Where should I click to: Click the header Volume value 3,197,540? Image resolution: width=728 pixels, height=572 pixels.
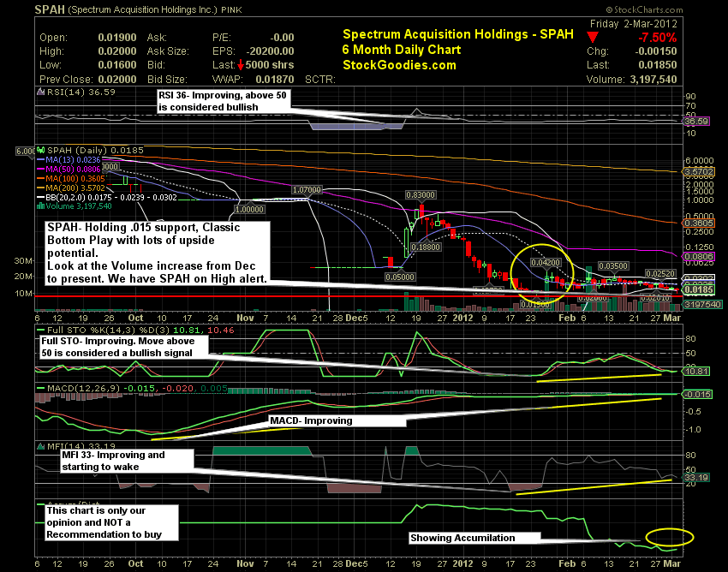pos(653,80)
